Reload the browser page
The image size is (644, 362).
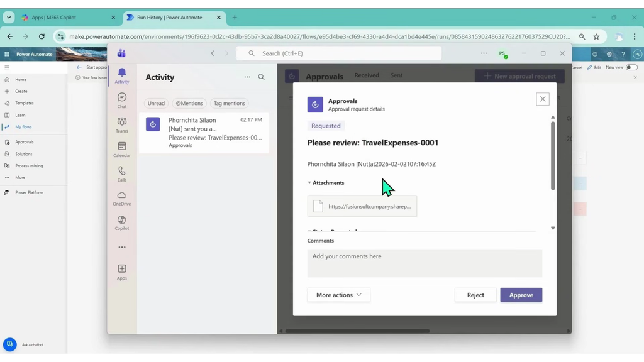(42, 36)
